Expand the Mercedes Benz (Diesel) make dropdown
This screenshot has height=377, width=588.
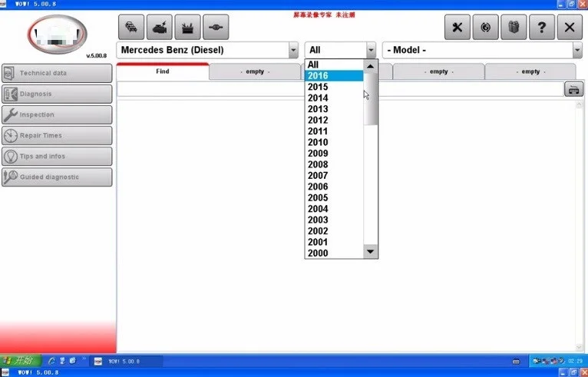[293, 50]
